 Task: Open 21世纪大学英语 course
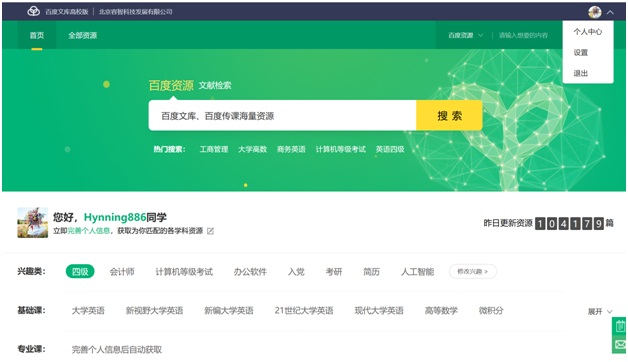coord(304,311)
